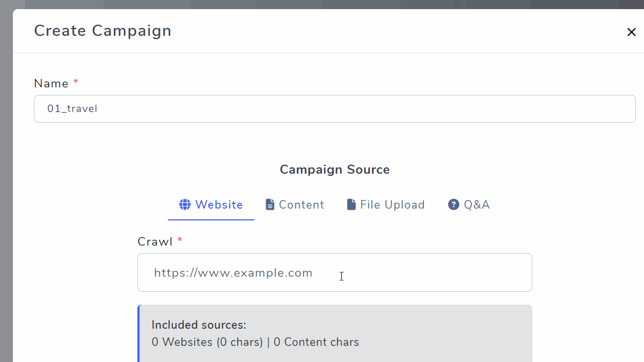This screenshot has width=644, height=362.
Task: Focus the Name field containing 01_travel
Action: 334,109
